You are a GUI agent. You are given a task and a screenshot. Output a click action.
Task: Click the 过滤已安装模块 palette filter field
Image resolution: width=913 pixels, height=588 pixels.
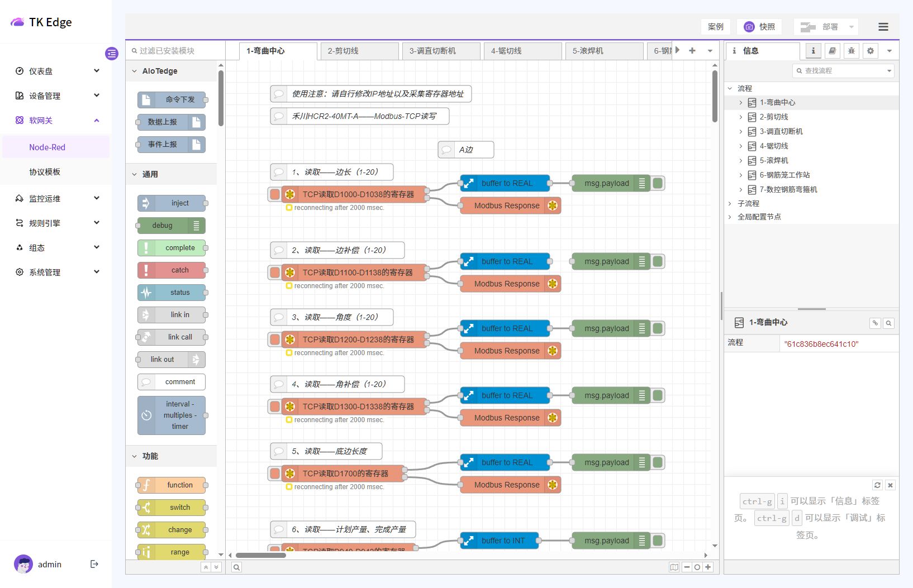(x=175, y=51)
